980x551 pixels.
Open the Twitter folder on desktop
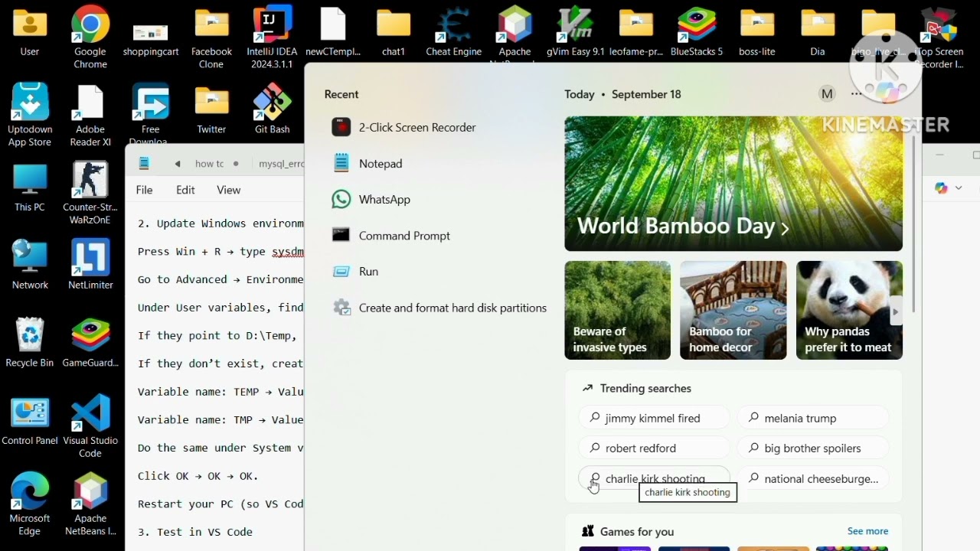pyautogui.click(x=211, y=109)
